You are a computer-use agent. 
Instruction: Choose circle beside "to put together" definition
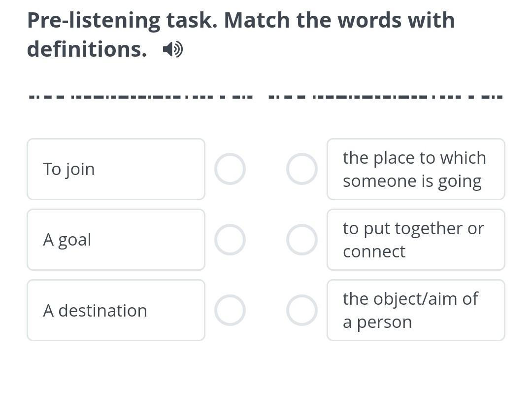301,240
